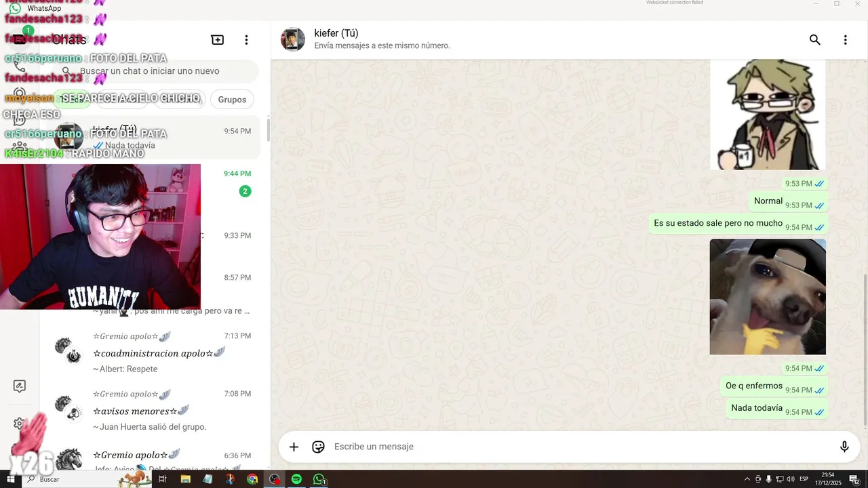This screenshot has height=488, width=868.
Task: Open WhatsApp settings gear in sidebar
Action: pyautogui.click(x=19, y=424)
